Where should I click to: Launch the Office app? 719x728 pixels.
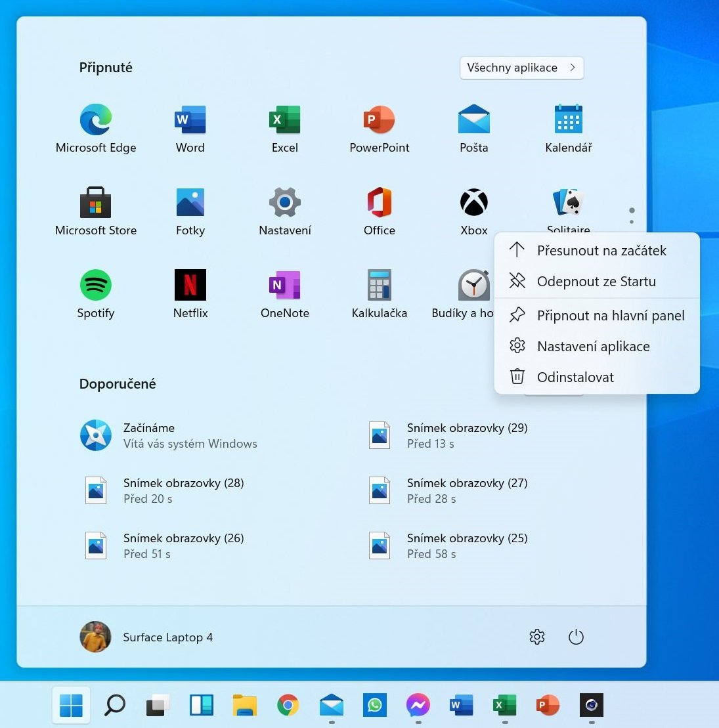pos(380,211)
